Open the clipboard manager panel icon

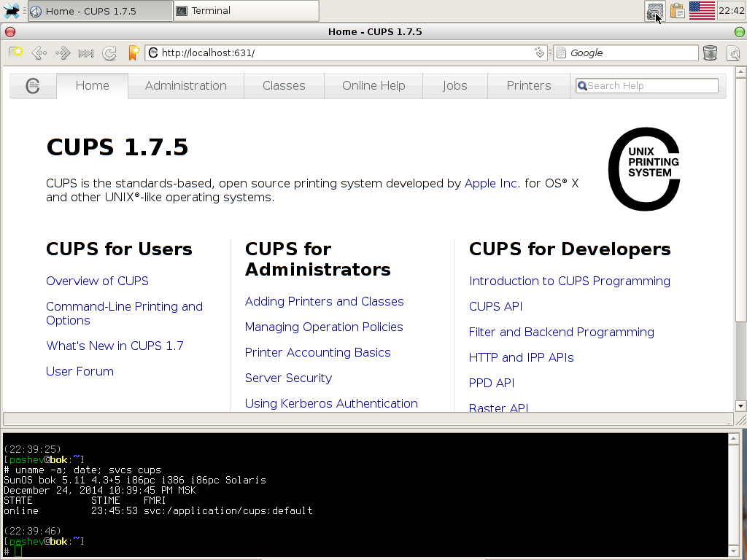click(677, 10)
